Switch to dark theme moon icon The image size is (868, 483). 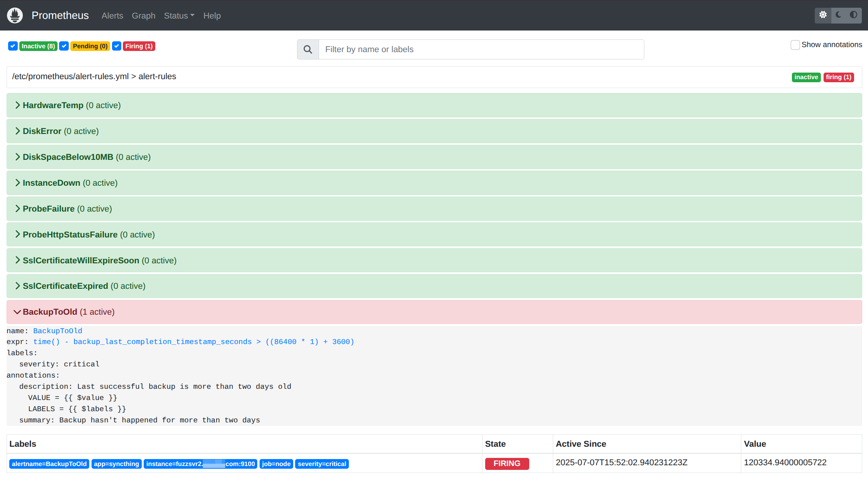[x=838, y=15]
